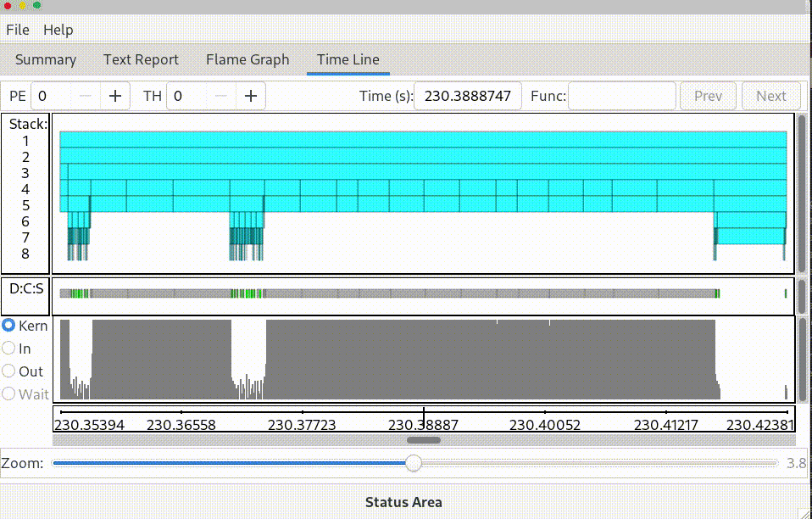The image size is (812, 519).
Task: Click the horizontal scrollbar thumb below the timeline
Action: click(x=423, y=440)
